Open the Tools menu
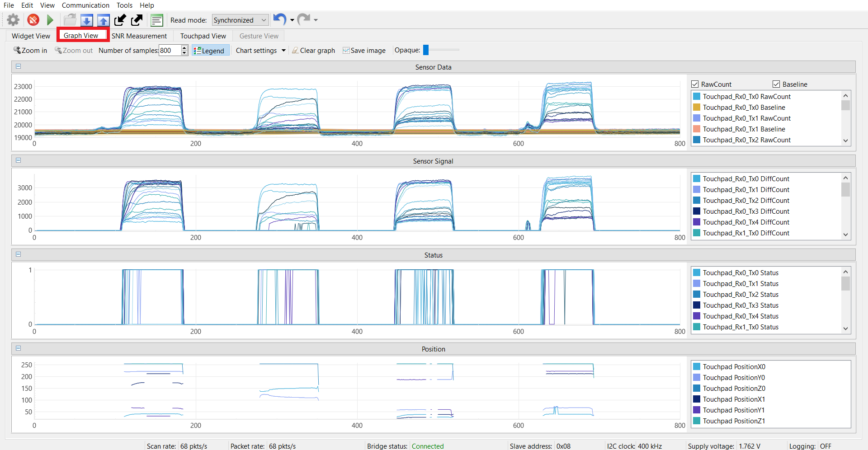 [124, 5]
